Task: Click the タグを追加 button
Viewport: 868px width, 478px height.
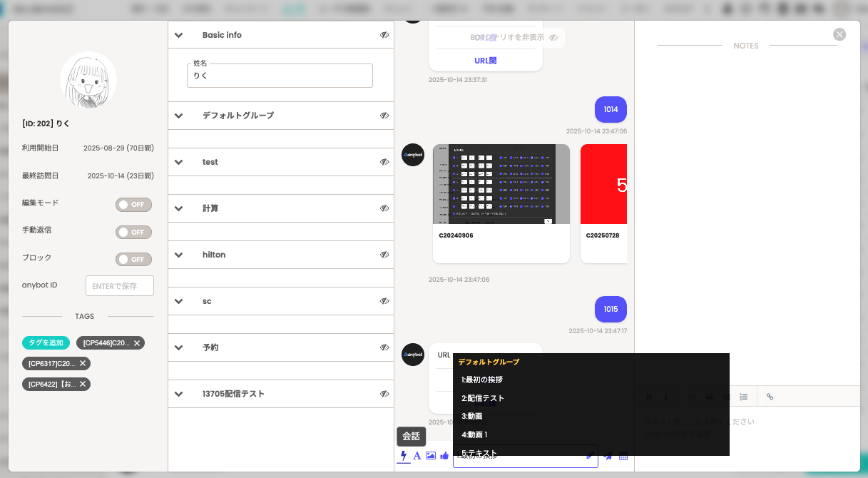Action: [46, 343]
